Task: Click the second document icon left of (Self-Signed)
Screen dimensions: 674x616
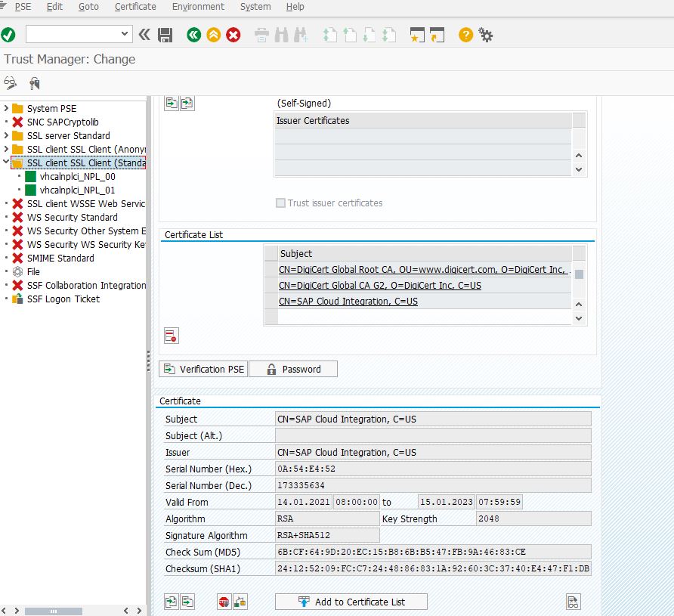Action: point(187,103)
